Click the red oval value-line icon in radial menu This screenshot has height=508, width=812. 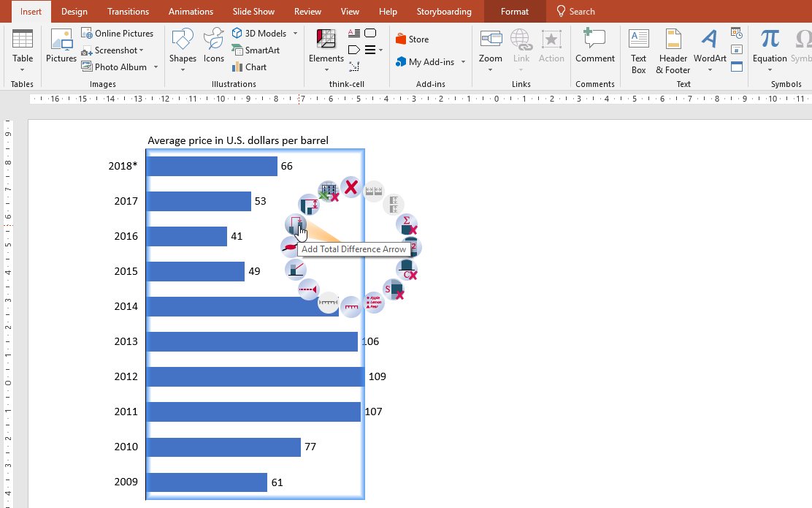[x=289, y=247]
